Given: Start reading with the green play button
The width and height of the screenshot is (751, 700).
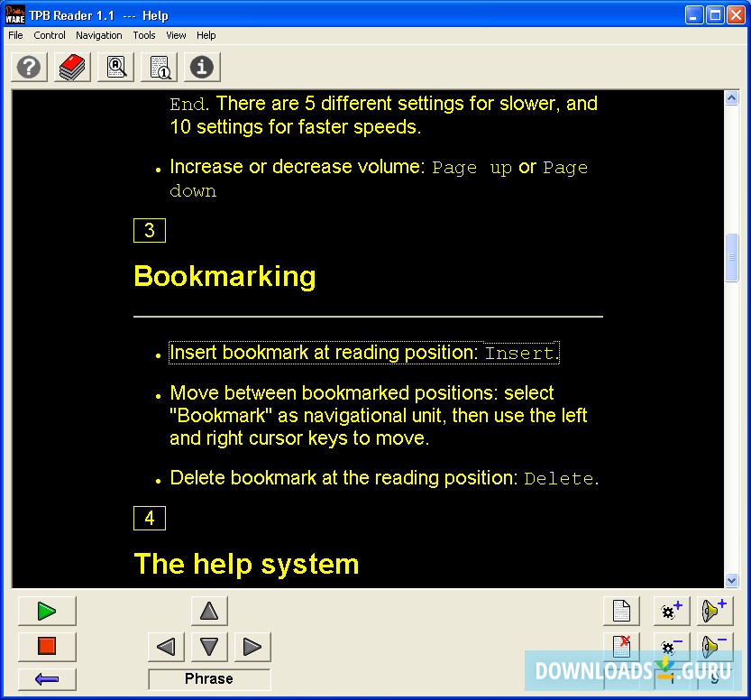Looking at the screenshot, I should pyautogui.click(x=46, y=611).
